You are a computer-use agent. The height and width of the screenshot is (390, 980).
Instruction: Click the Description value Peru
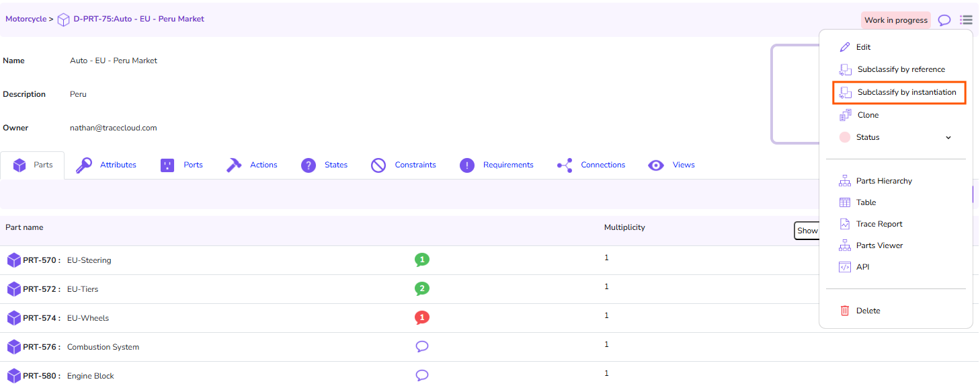pos(78,94)
